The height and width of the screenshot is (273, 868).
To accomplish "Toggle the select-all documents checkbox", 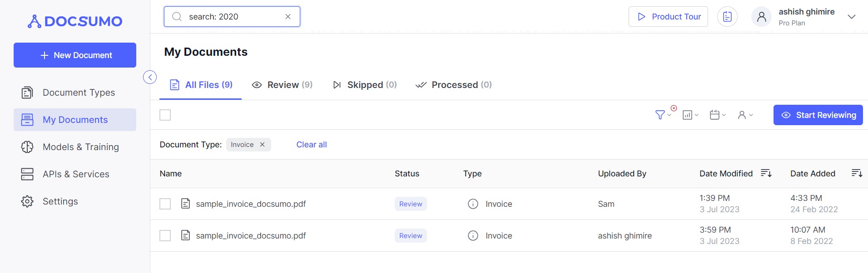I will coord(165,115).
